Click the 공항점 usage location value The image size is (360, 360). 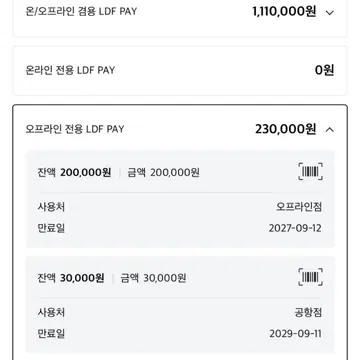point(308,312)
